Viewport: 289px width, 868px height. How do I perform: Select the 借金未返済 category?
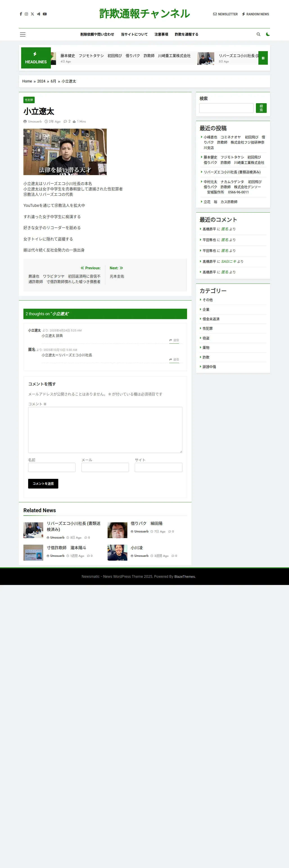click(x=211, y=319)
